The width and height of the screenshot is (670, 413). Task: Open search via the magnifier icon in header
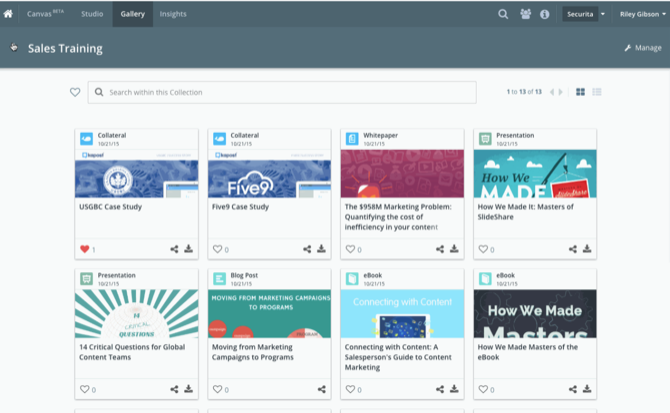pos(504,15)
